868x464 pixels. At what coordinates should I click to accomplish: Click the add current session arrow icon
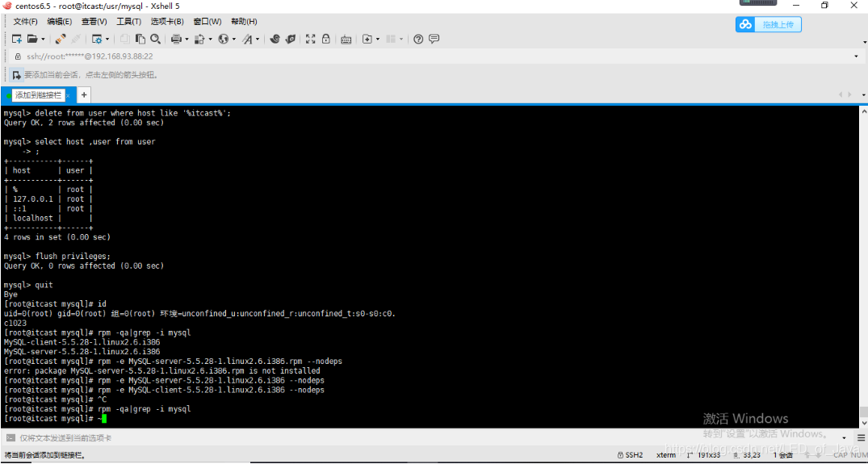(16, 74)
